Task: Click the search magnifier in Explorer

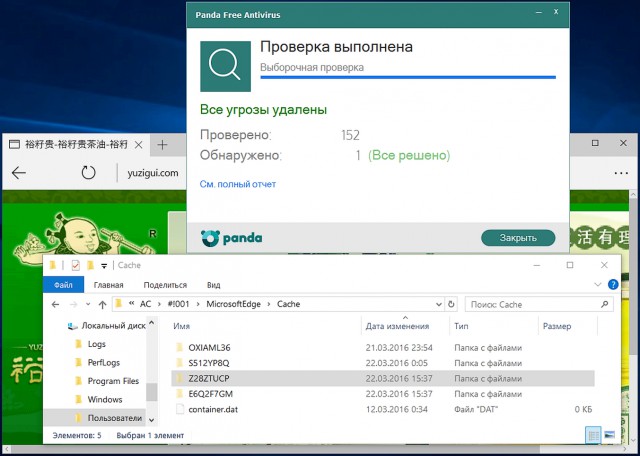Action: (604, 305)
